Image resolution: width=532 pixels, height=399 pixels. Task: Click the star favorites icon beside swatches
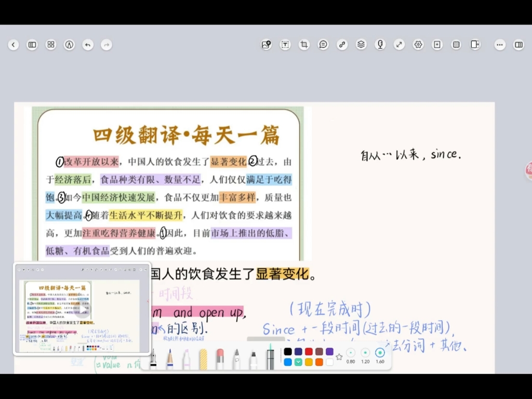point(339,357)
